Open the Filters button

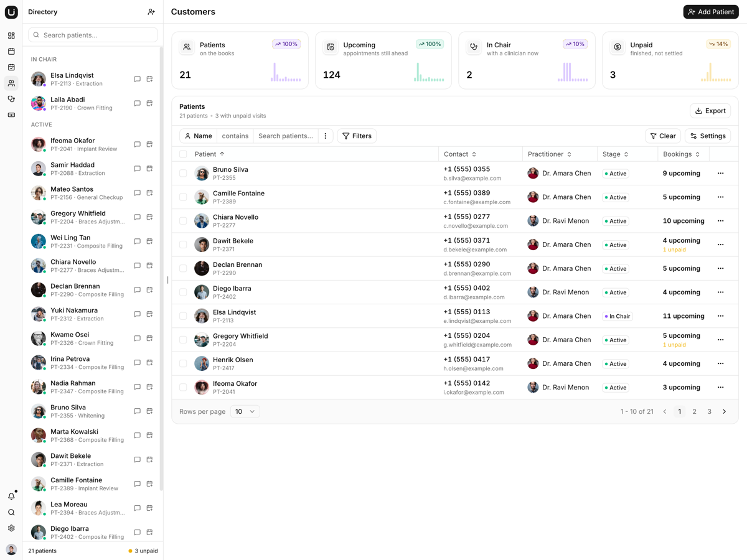pyautogui.click(x=357, y=136)
